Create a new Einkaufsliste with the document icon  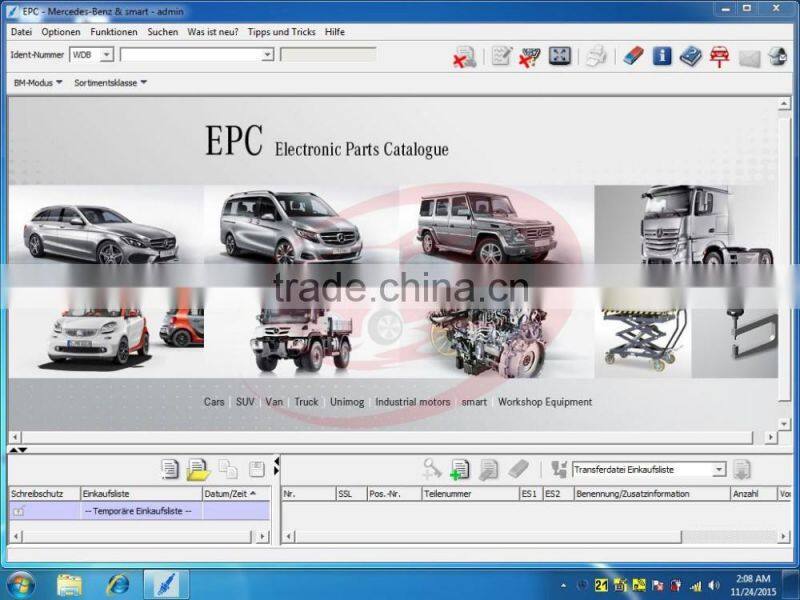pyautogui.click(x=170, y=468)
